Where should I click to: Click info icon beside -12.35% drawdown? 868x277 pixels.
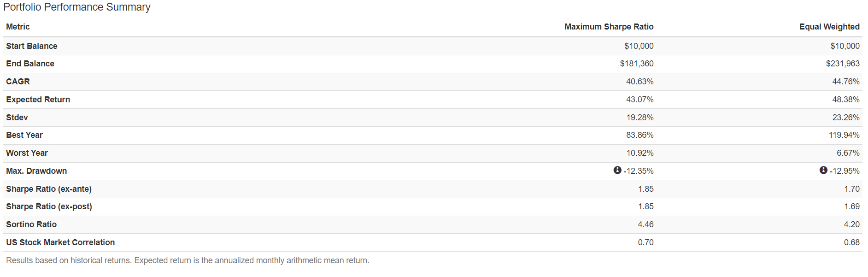tap(617, 171)
